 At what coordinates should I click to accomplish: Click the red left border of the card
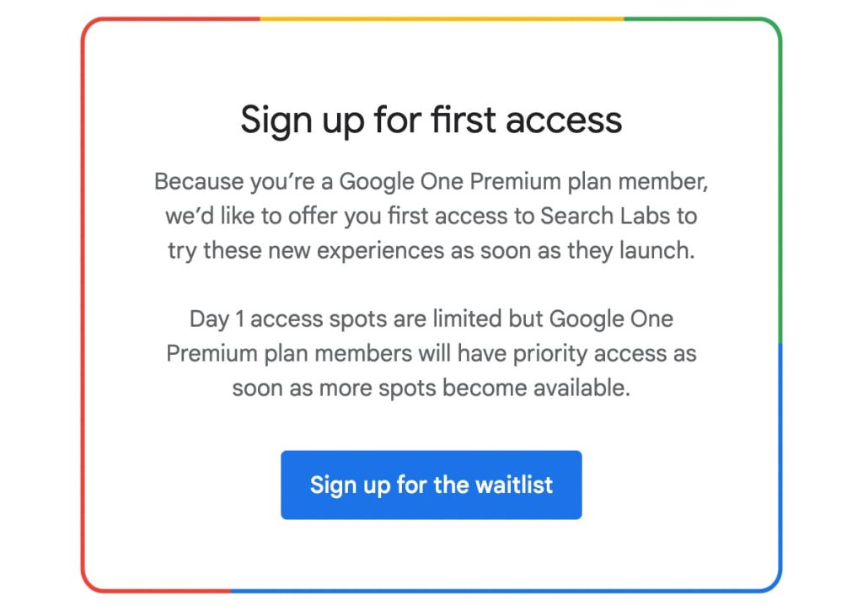point(83,303)
